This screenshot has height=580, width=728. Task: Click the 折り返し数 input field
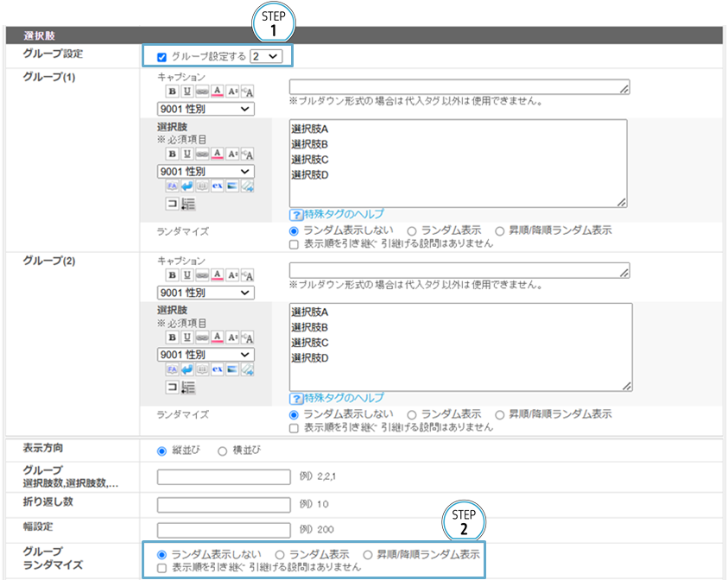point(224,504)
